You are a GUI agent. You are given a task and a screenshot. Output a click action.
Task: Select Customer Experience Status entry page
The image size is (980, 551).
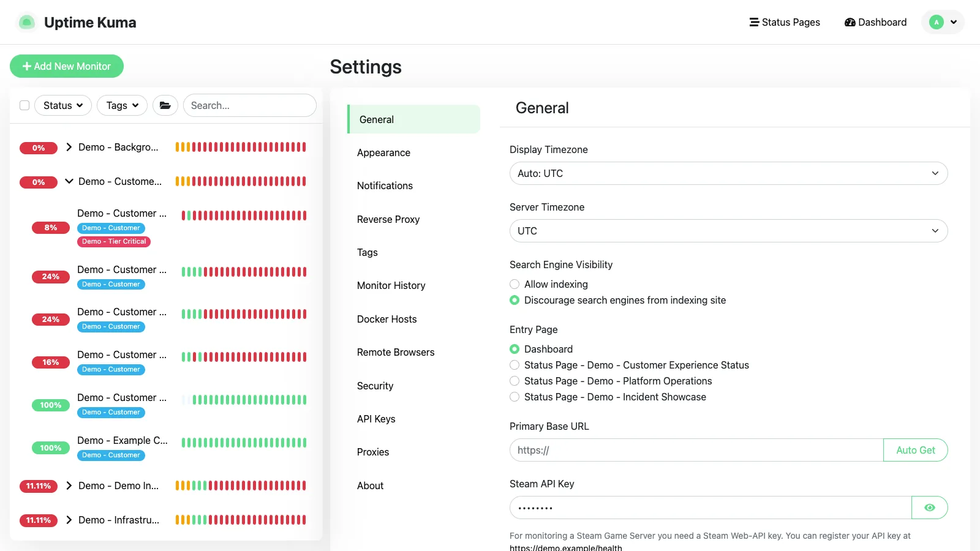514,365
